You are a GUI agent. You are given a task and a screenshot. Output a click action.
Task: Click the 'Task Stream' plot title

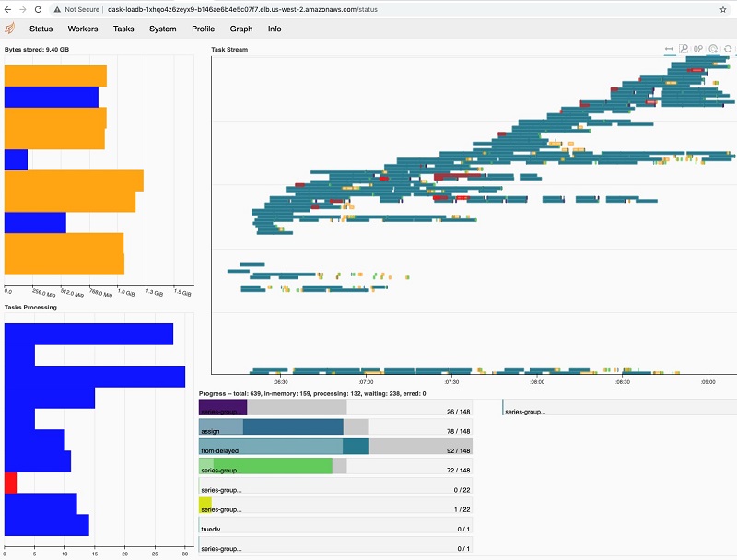coord(229,50)
